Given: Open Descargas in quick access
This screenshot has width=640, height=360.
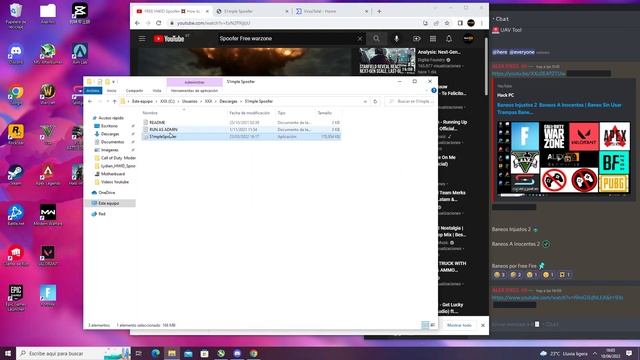Looking at the screenshot, I should pos(110,134).
